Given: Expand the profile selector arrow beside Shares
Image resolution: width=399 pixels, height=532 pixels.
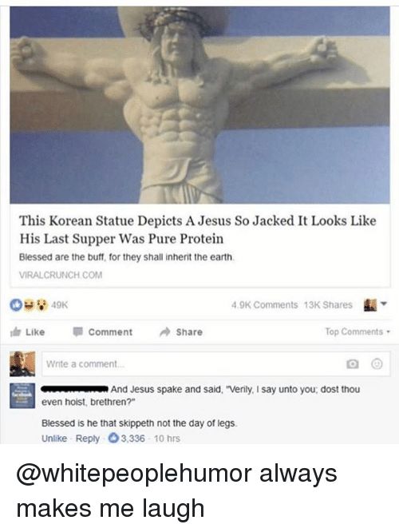Looking at the screenshot, I should (384, 304).
